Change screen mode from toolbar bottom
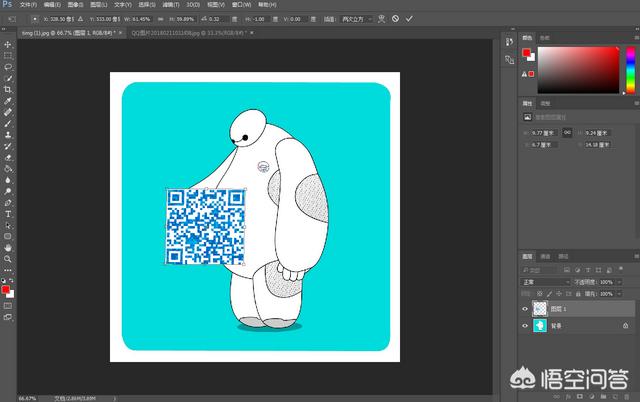Viewport: 640px width, 402px height. click(8, 317)
